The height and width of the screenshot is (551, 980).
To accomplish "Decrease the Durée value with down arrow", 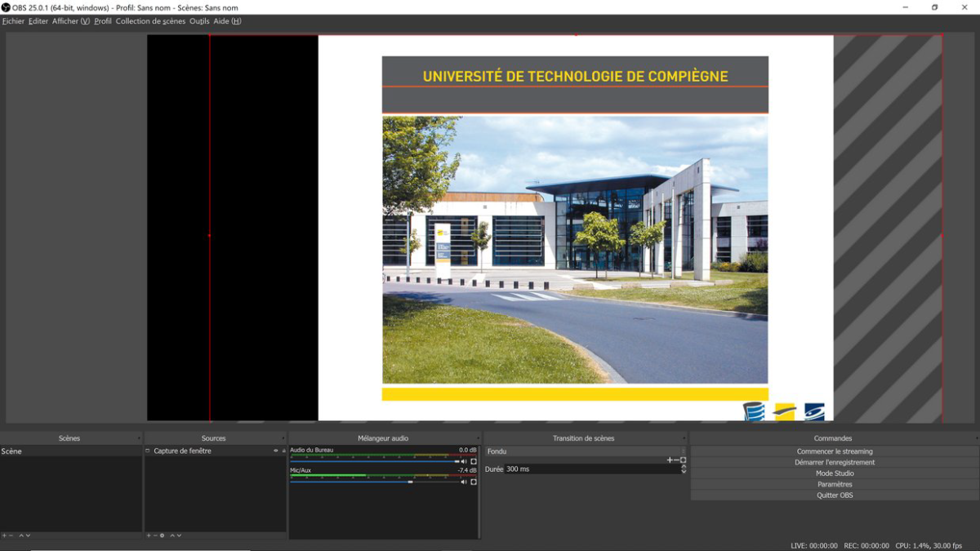I will point(684,472).
